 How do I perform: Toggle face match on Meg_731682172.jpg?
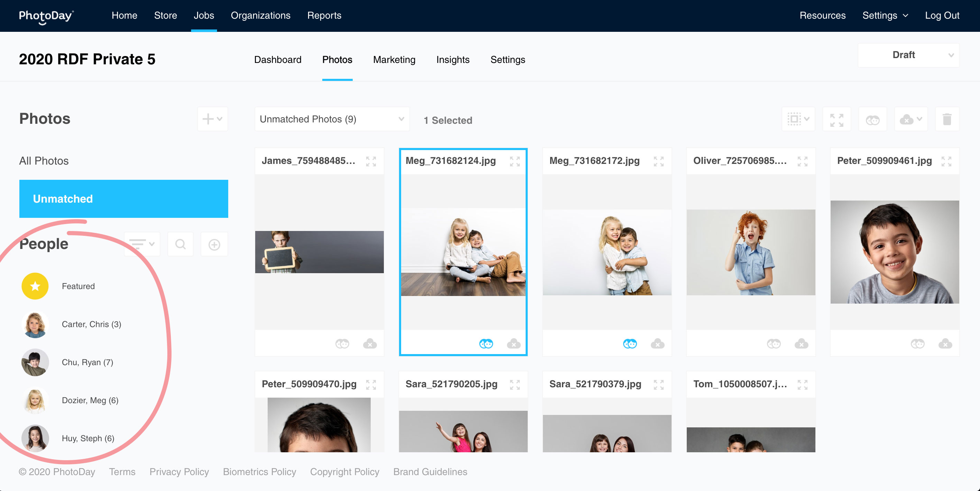tap(630, 344)
